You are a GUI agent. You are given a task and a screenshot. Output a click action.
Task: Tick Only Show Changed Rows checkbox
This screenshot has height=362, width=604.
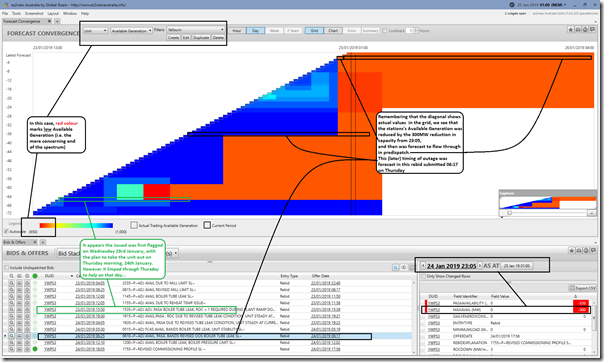point(424,277)
